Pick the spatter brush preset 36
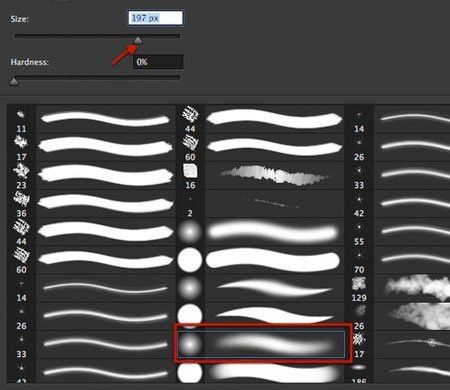 tap(91, 203)
